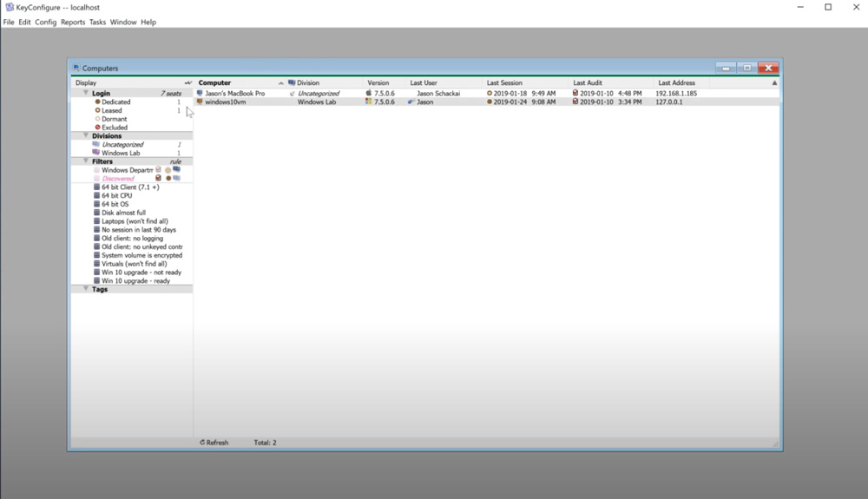
Task: Toggle the Discovered filter checkbox
Action: point(97,178)
